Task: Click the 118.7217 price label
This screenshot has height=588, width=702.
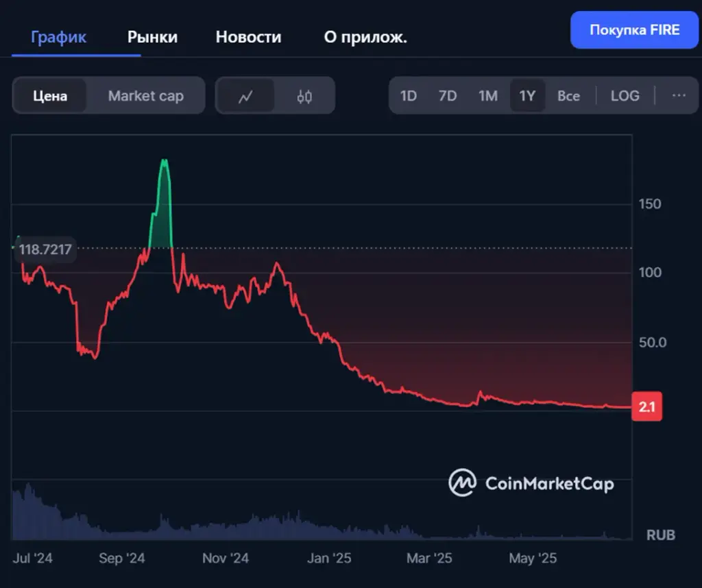Action: tap(45, 249)
